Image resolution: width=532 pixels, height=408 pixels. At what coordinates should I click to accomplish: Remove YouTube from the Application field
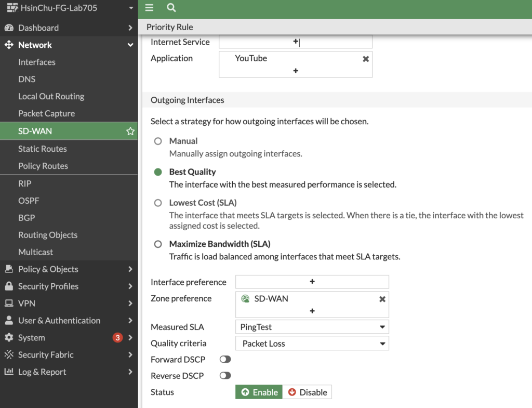(366, 59)
